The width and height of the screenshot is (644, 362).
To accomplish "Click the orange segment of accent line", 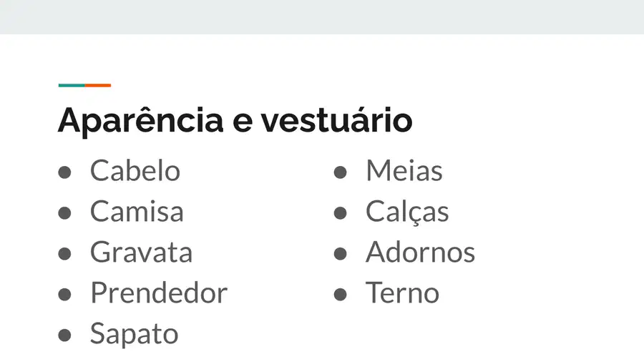I will coord(98,85).
